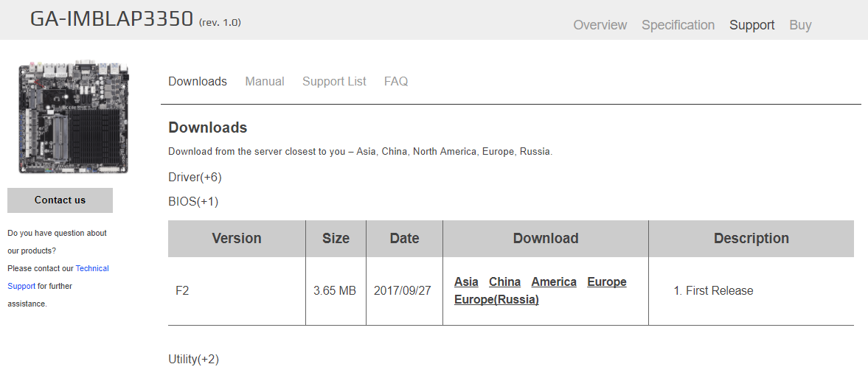Click the Description column header

point(751,239)
